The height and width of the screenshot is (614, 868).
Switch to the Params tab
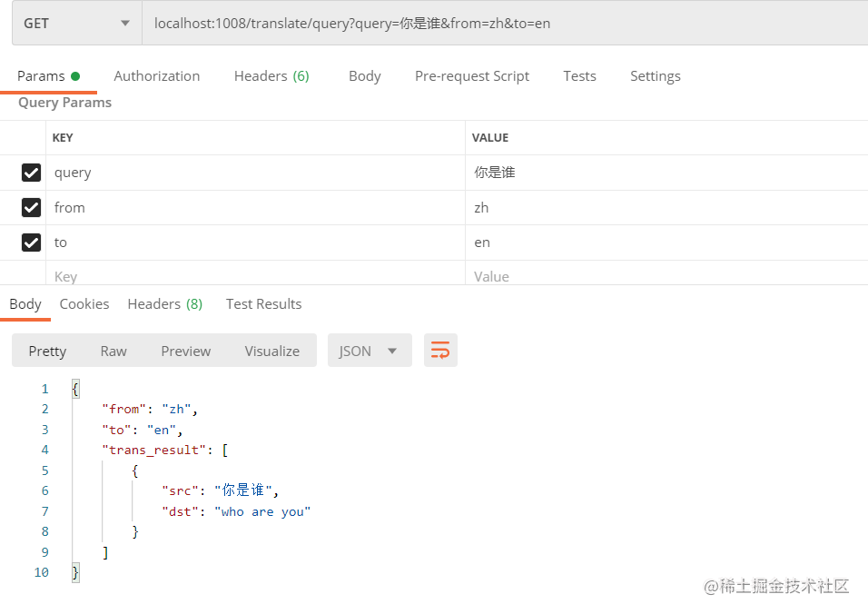(48, 76)
